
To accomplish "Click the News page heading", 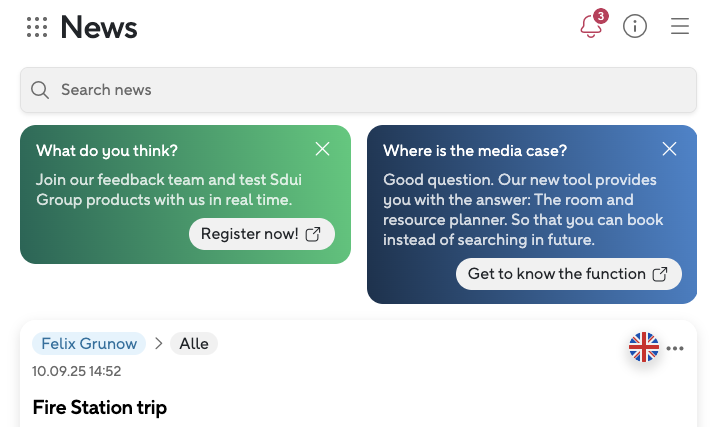I will pyautogui.click(x=99, y=27).
